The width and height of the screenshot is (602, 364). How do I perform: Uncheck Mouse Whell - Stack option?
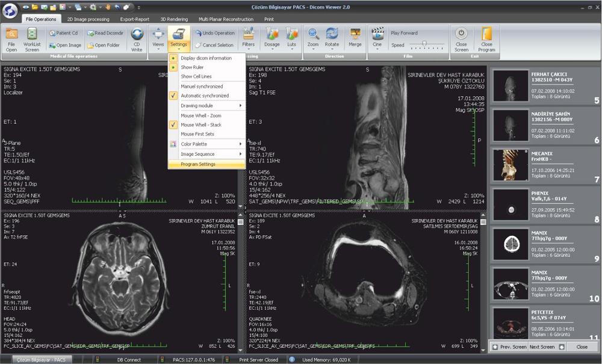click(x=206, y=125)
